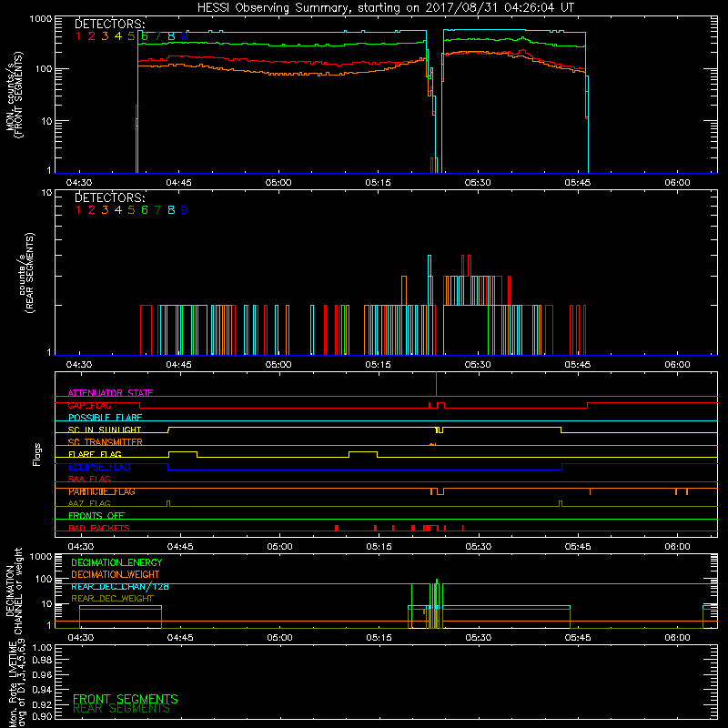This screenshot has height=728, width=728.
Task: Select the DETECTORS: label in the front-segments panel
Action: 110,25
